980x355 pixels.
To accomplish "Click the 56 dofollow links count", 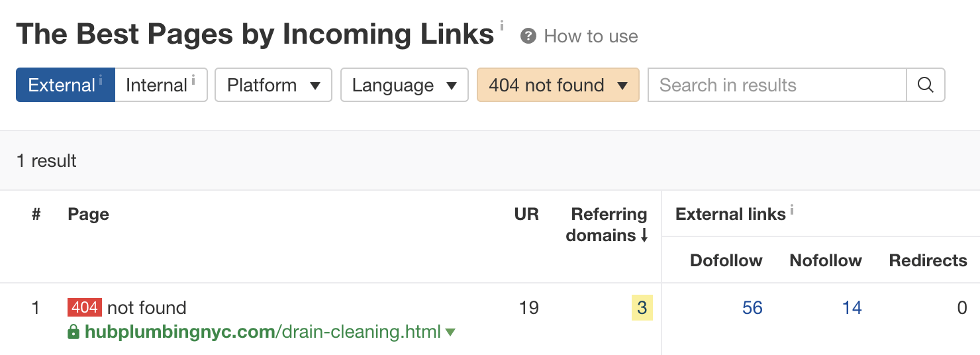I will [752, 308].
